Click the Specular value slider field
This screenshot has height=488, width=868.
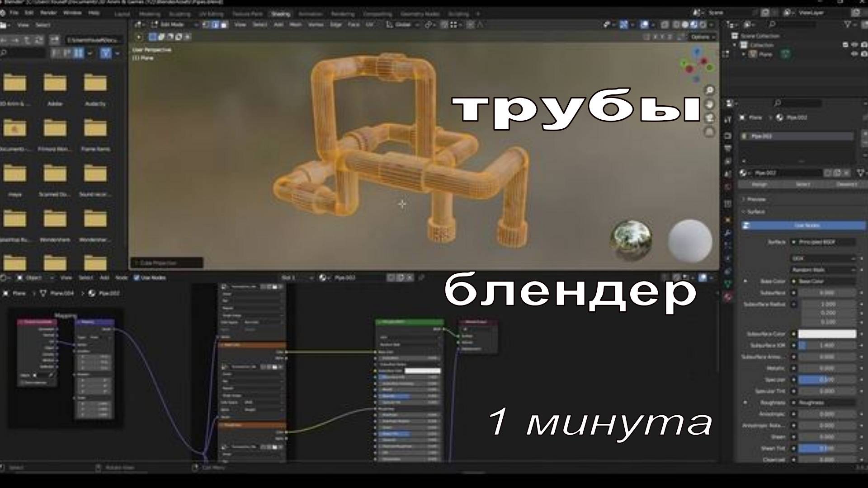pyautogui.click(x=827, y=380)
